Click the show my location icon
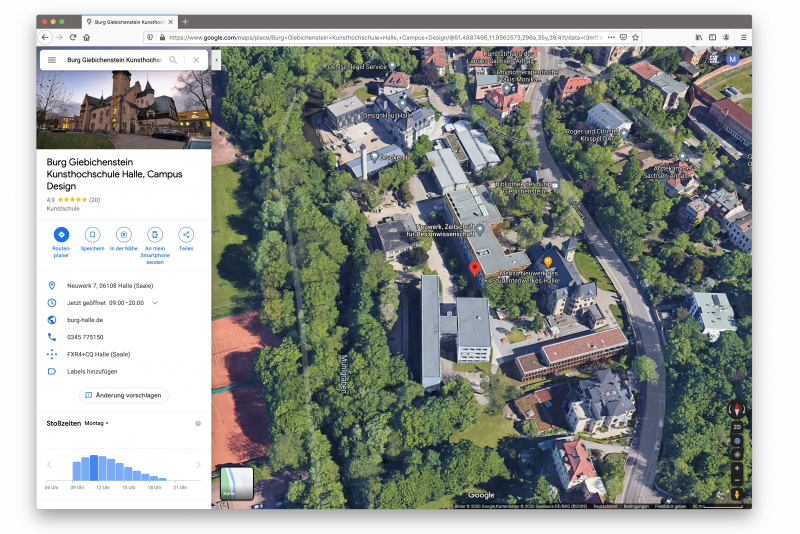The height and width of the screenshot is (534, 800). coord(737,454)
